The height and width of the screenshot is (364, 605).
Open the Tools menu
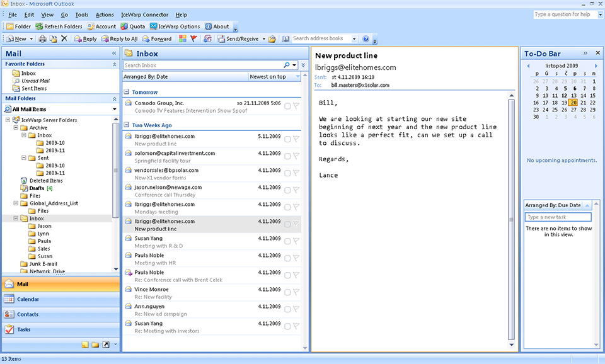pyautogui.click(x=81, y=14)
